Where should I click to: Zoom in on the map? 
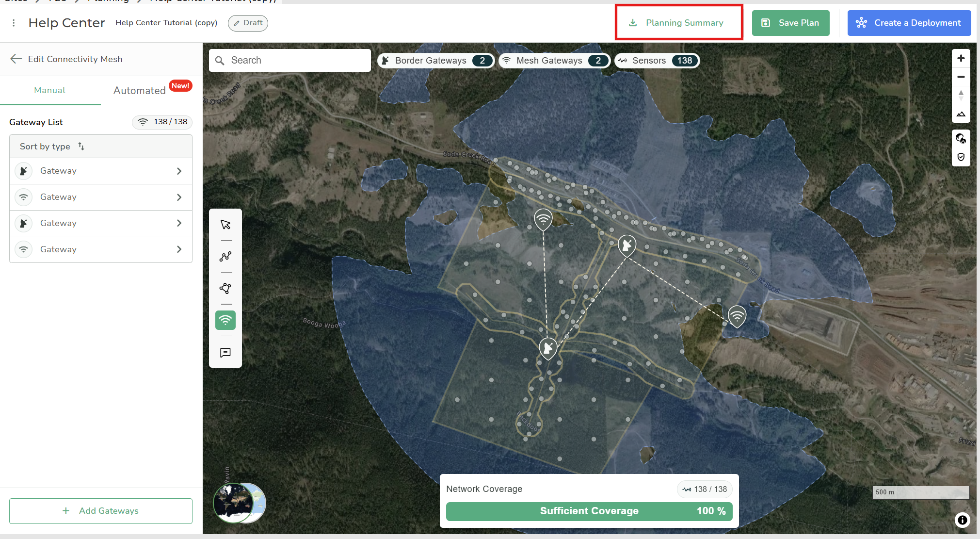tap(961, 59)
